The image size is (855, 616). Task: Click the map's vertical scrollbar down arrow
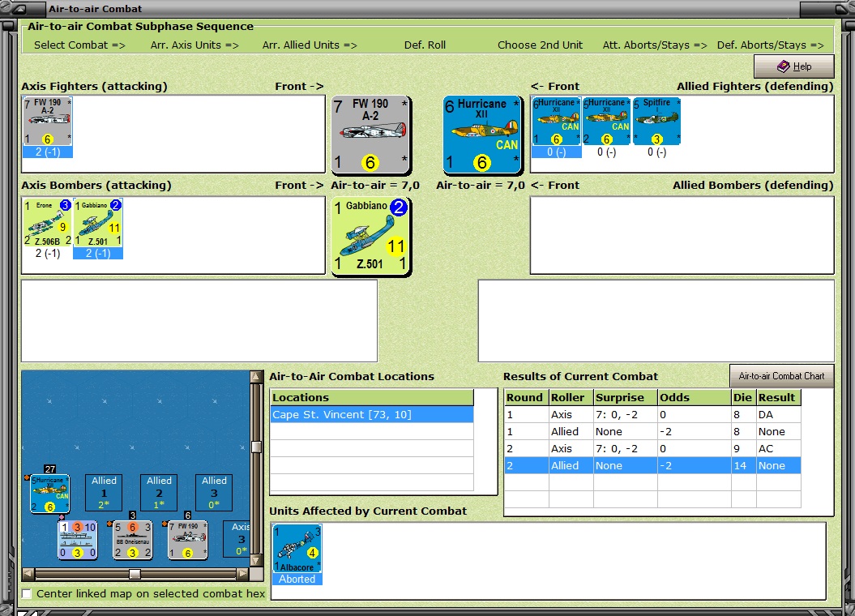pyautogui.click(x=256, y=560)
